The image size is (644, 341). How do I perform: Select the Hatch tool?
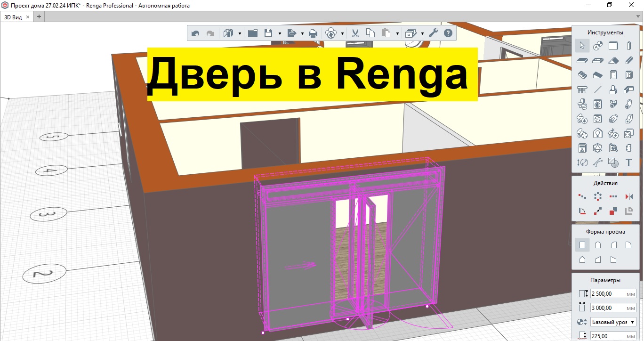click(613, 162)
